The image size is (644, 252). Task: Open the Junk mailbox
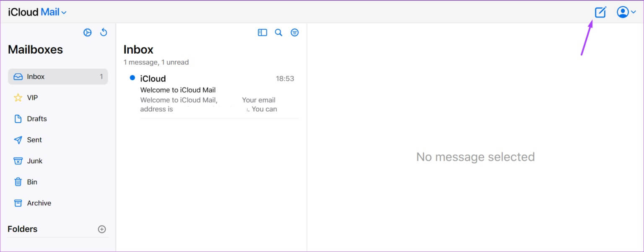pyautogui.click(x=58, y=161)
